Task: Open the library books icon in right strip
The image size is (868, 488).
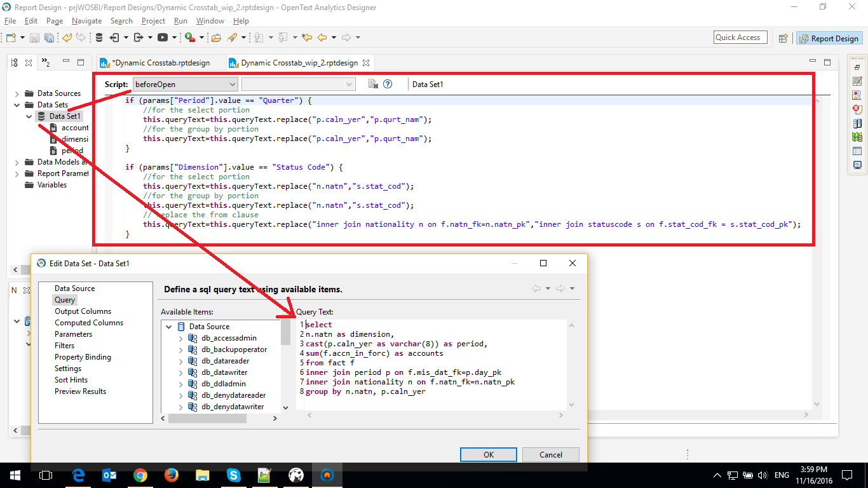Action: 857,123
